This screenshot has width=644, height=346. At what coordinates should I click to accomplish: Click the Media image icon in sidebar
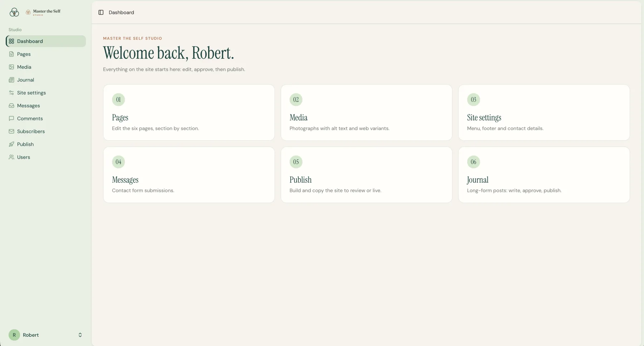point(11,67)
